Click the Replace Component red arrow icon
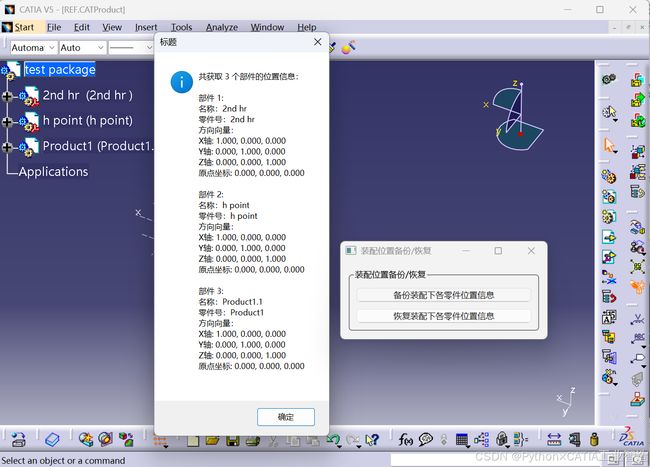The height and width of the screenshot is (467, 650). 609,297
